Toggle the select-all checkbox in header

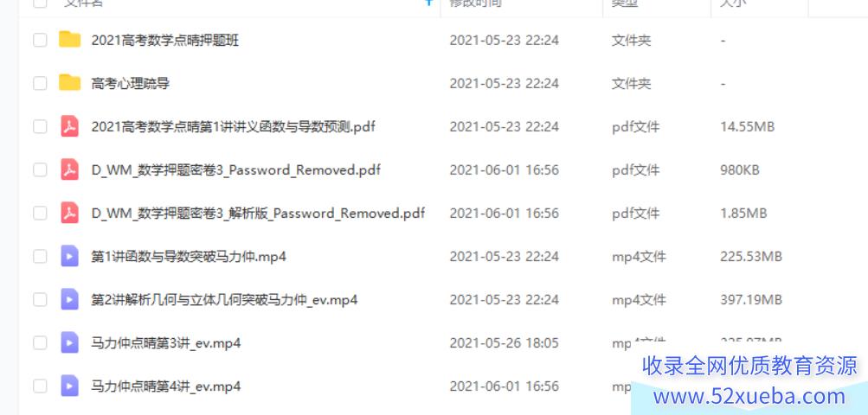coord(40,3)
